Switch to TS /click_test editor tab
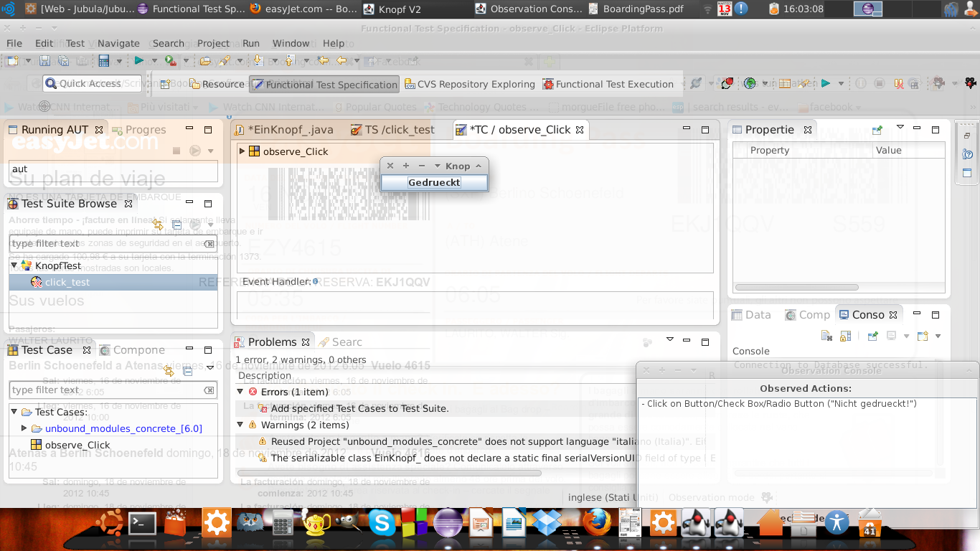This screenshot has height=551, width=980. coord(392,130)
